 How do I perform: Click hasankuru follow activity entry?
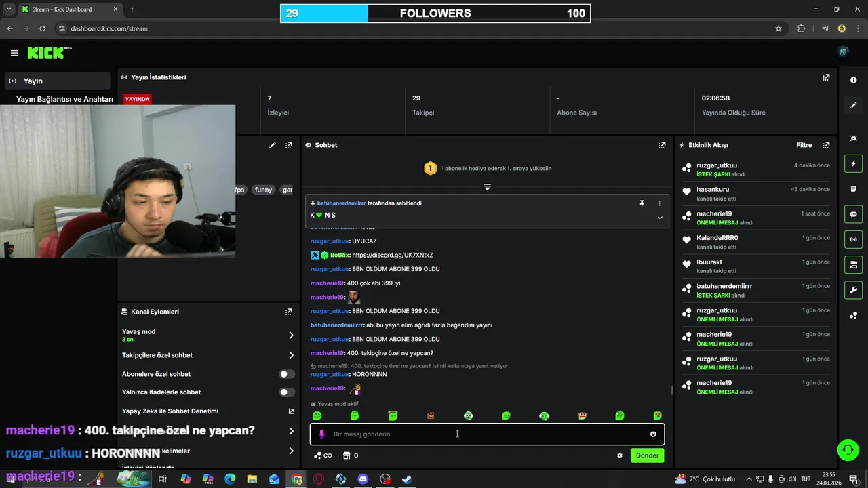[x=756, y=194]
